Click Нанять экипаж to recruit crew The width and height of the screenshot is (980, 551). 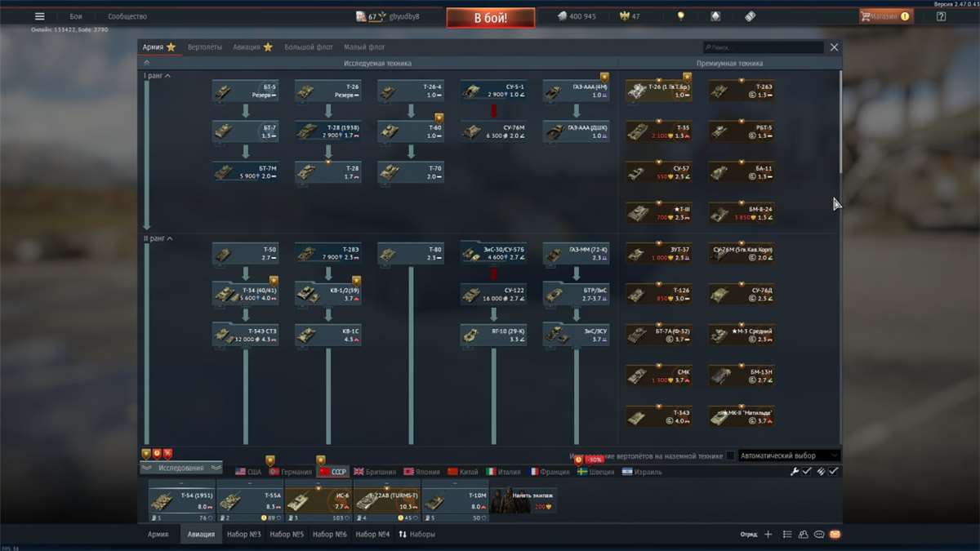pos(523,501)
